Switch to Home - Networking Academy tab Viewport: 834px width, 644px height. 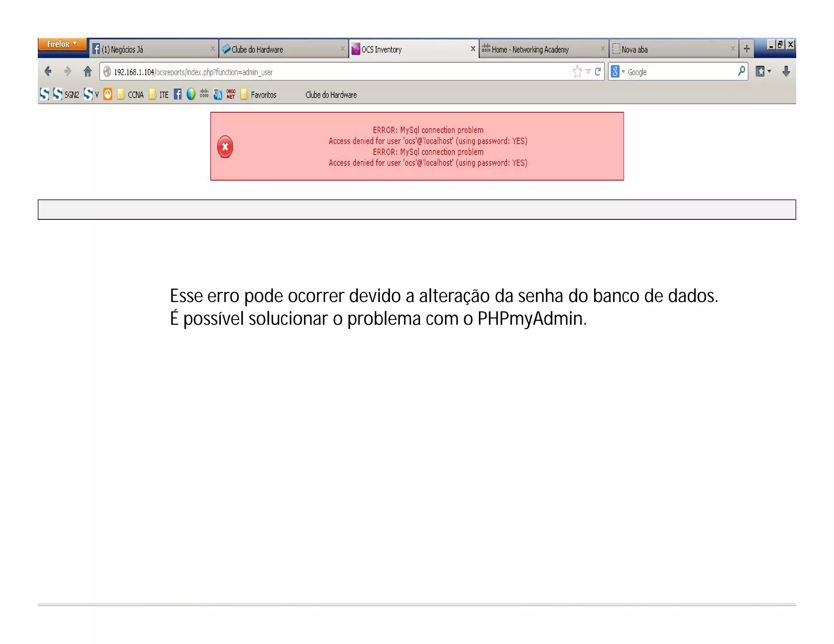(x=543, y=49)
